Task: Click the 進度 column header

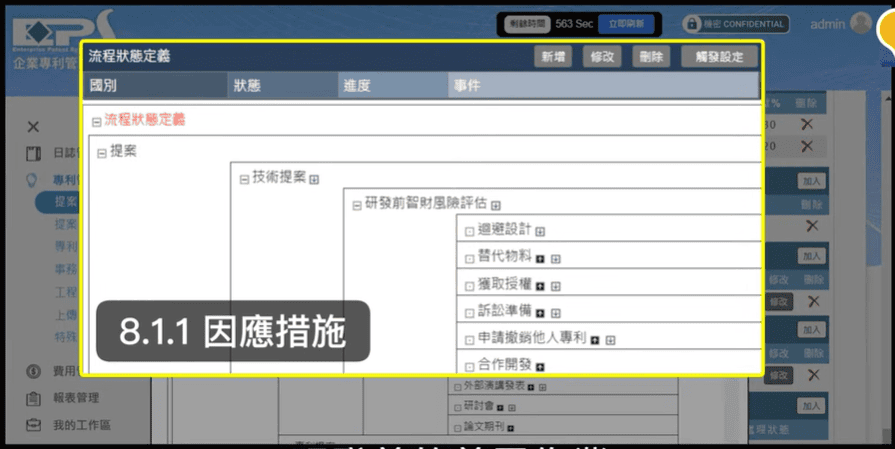Action: 357,86
